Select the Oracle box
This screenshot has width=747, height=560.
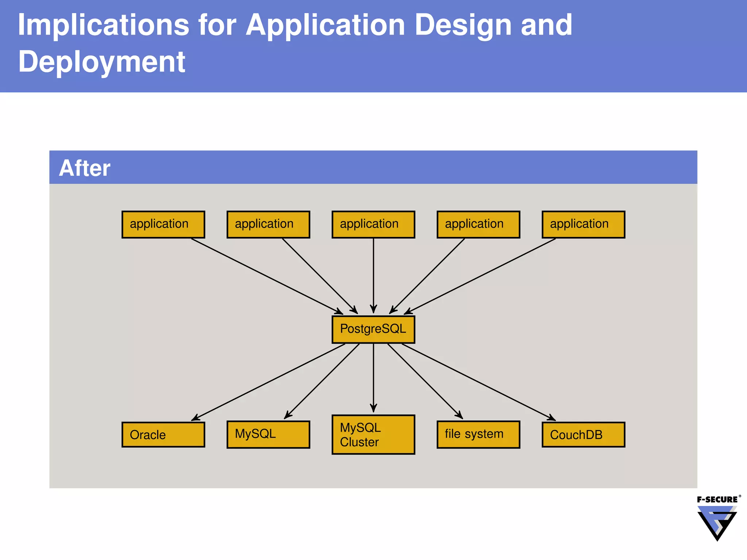[163, 435]
